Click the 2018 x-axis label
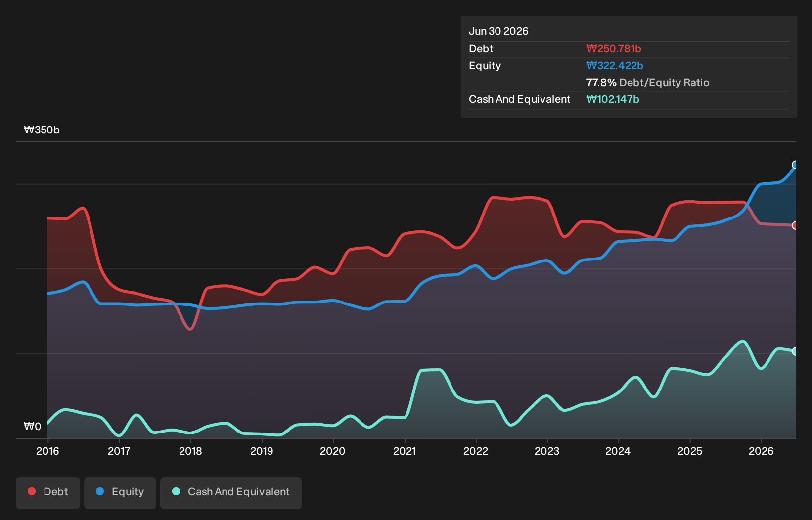The width and height of the screenshot is (812, 520). click(x=190, y=451)
